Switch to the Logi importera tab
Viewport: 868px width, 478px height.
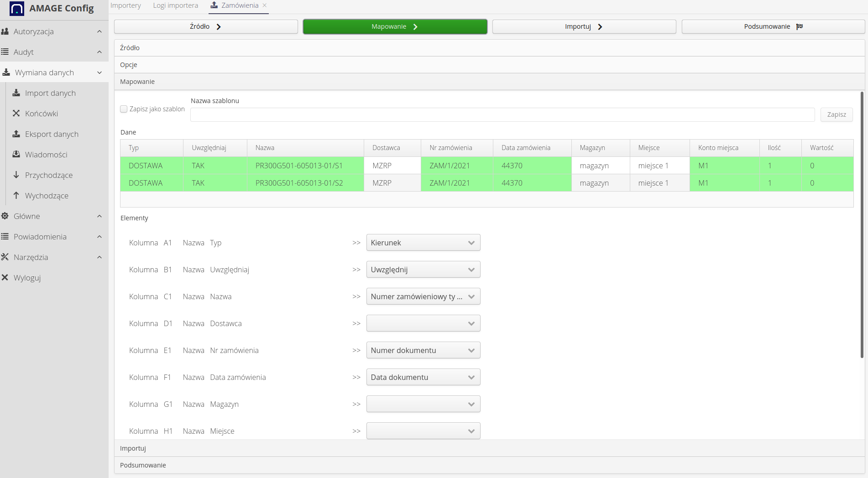[175, 5]
